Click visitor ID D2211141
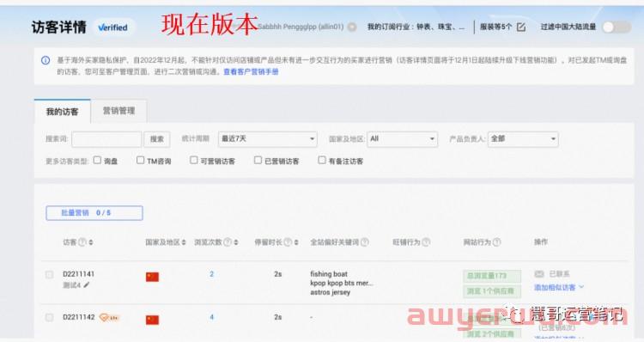 click(78, 274)
